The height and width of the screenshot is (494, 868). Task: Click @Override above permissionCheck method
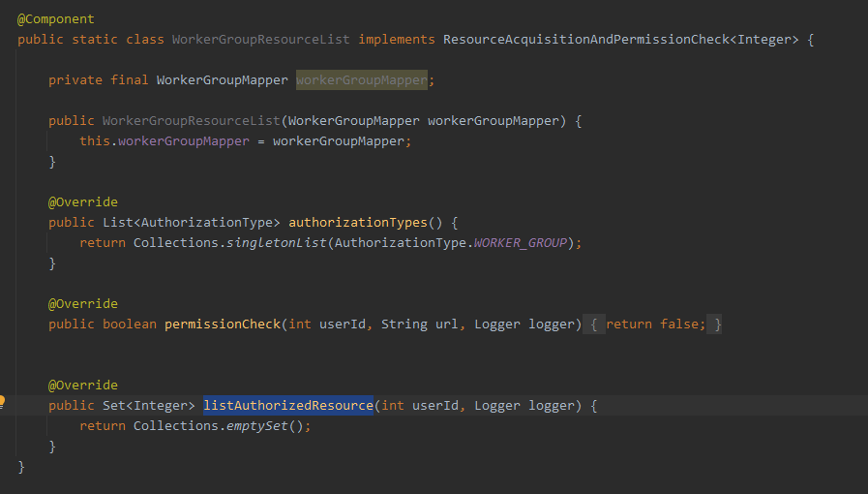[x=83, y=304]
